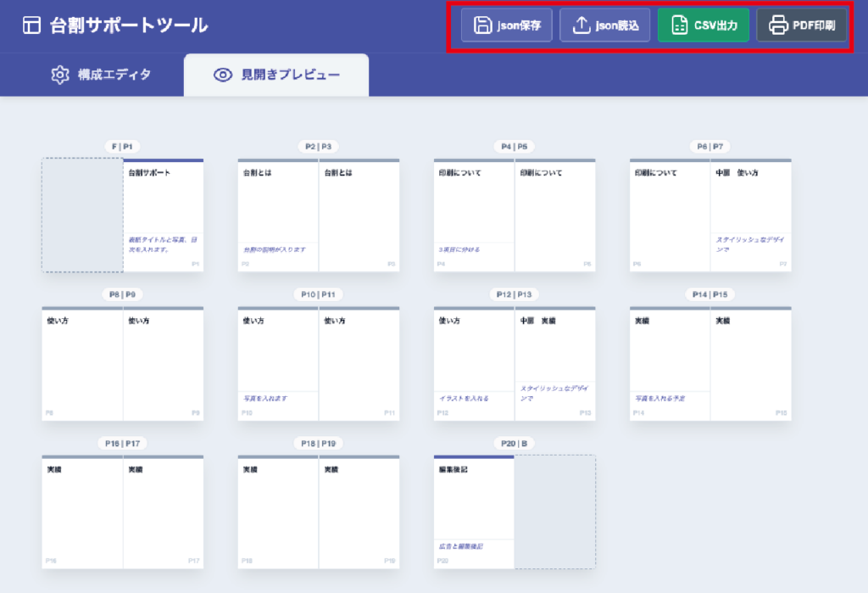This screenshot has width=868, height=593.
Task: Open page P4 印刷について thumbnail
Action: pos(474,215)
